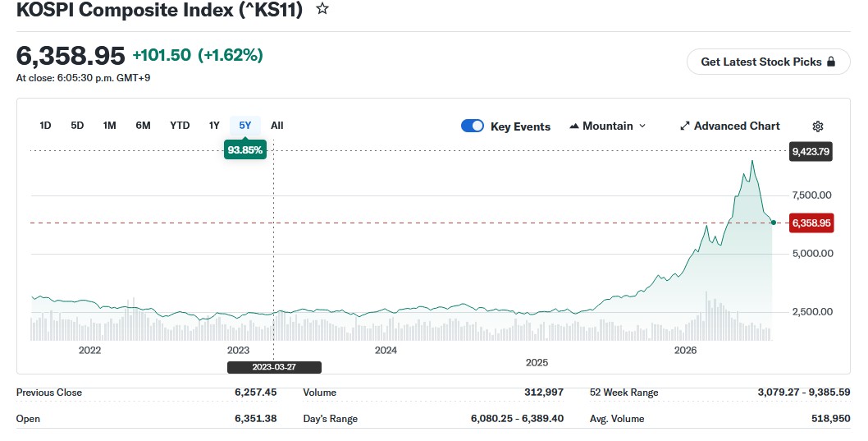Click the 9,423.79 high price label
Image resolution: width=868 pixels, height=441 pixels.
point(811,151)
